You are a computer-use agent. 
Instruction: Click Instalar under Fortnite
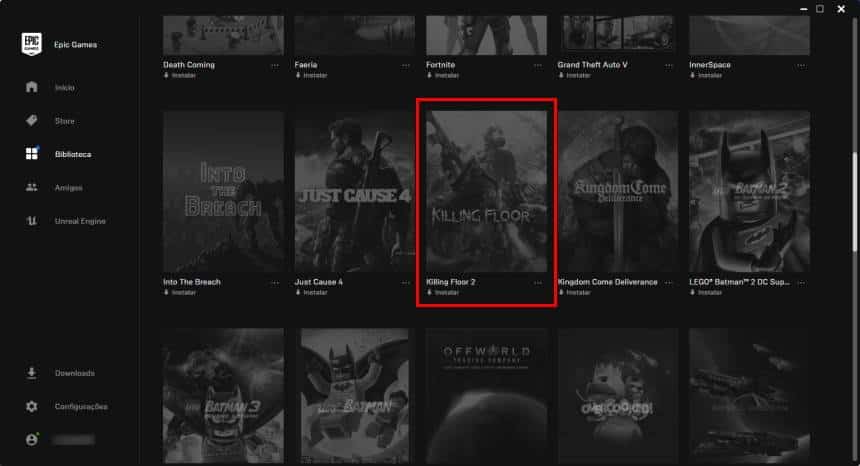click(443, 76)
